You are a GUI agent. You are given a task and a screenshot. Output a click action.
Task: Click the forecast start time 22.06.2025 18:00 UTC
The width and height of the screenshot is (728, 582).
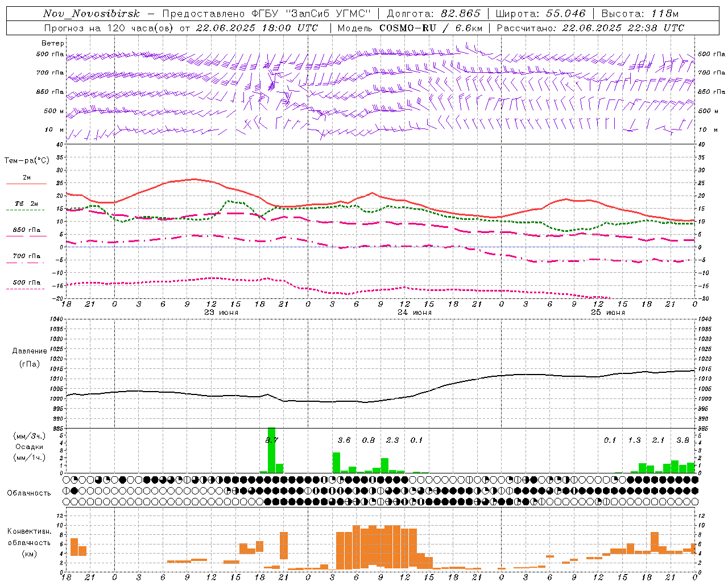click(257, 28)
